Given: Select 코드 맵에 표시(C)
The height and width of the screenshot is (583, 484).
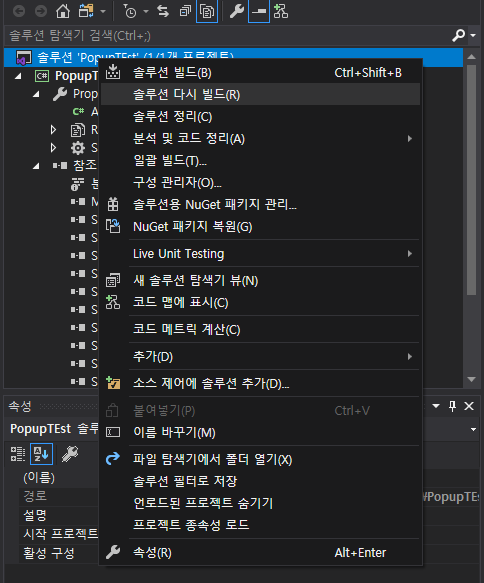Looking at the screenshot, I should (x=260, y=302).
